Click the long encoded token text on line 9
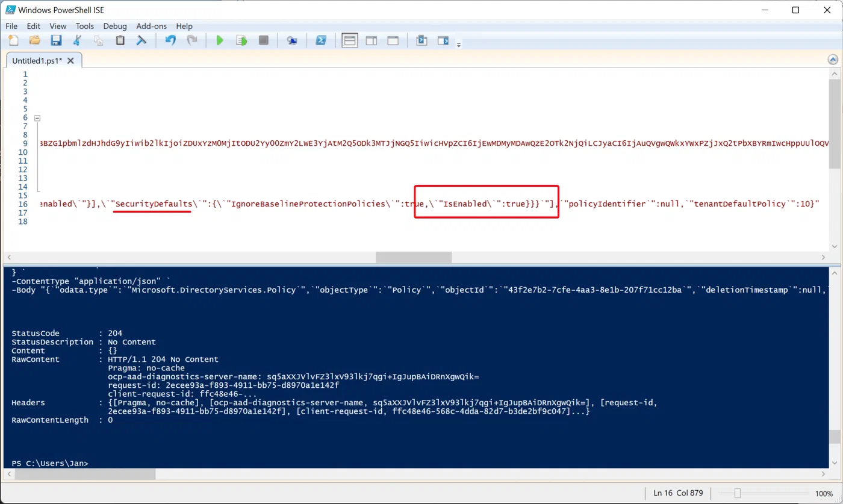 [434, 143]
